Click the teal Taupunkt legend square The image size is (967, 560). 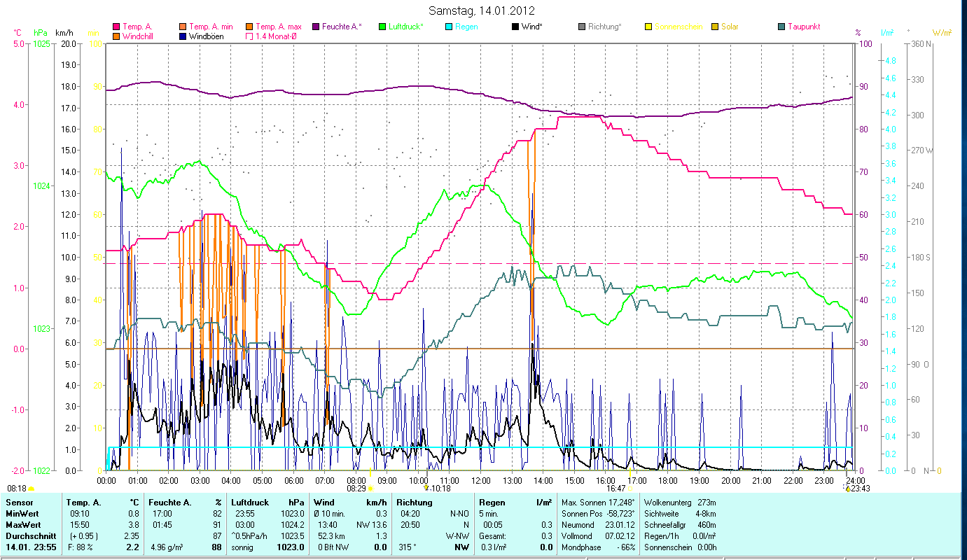(x=781, y=27)
